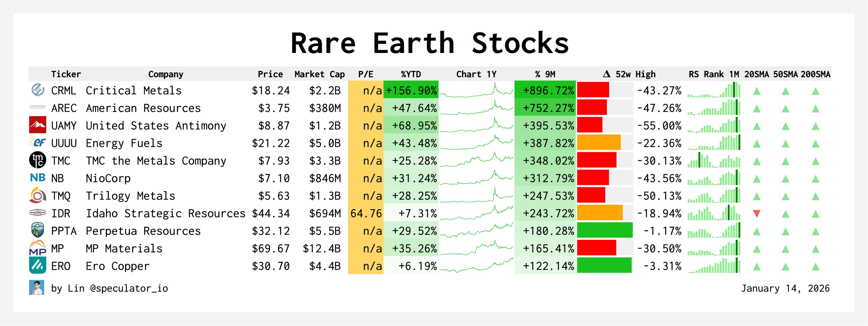
Task: Click the Perpetua Resources shield logo
Action: pyautogui.click(x=37, y=230)
